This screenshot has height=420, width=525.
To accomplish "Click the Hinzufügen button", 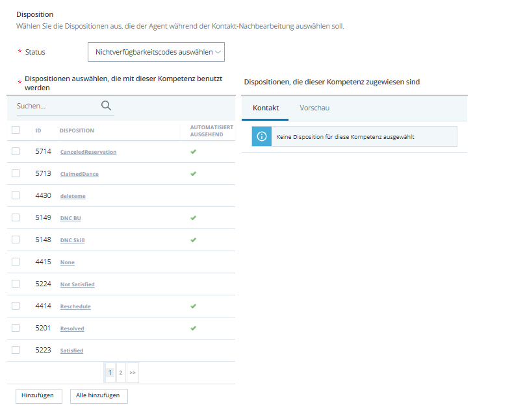I will click(x=39, y=396).
